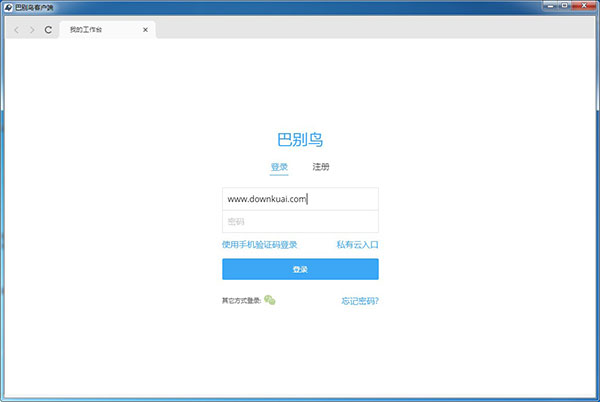Click the 忘记密码? link
Viewport: 600px width, 402px height.
(x=359, y=300)
